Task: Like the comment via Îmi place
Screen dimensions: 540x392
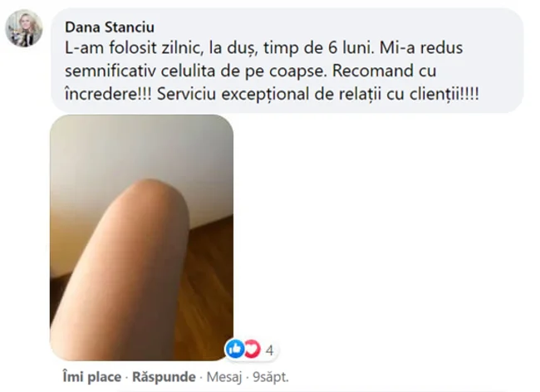Action: [x=92, y=377]
